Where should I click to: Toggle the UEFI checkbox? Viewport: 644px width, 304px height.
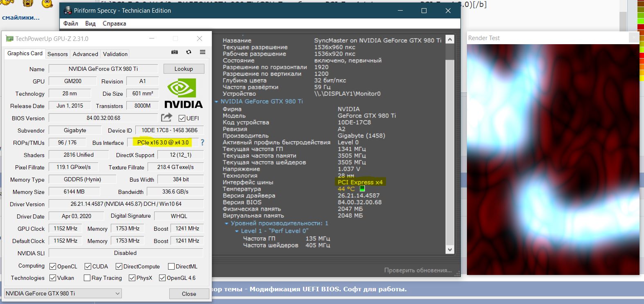coord(182,118)
